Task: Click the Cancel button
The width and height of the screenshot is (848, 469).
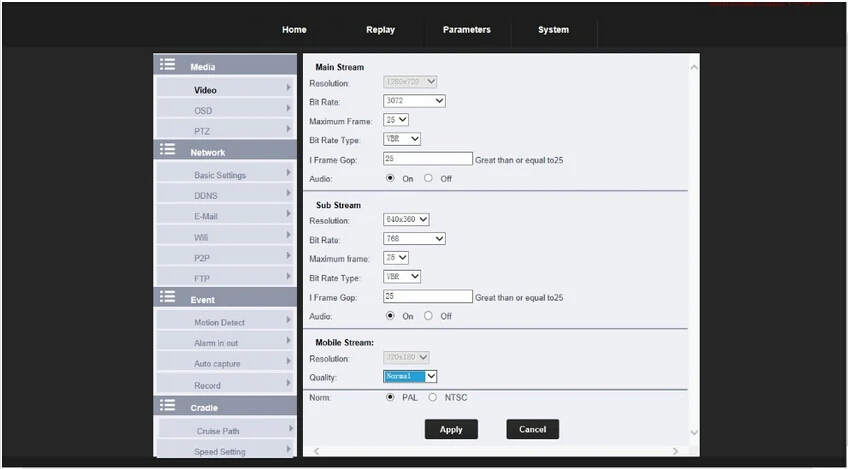Action: (533, 429)
